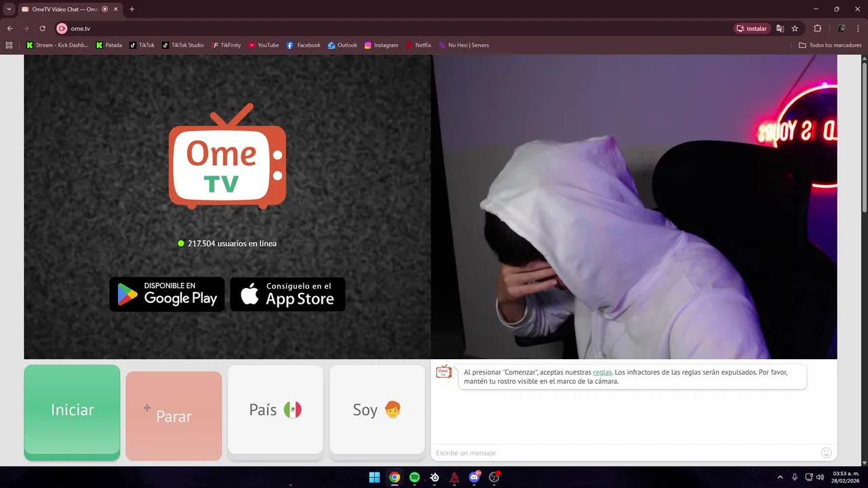Open the TikTok Studio bookmark

click(183, 45)
